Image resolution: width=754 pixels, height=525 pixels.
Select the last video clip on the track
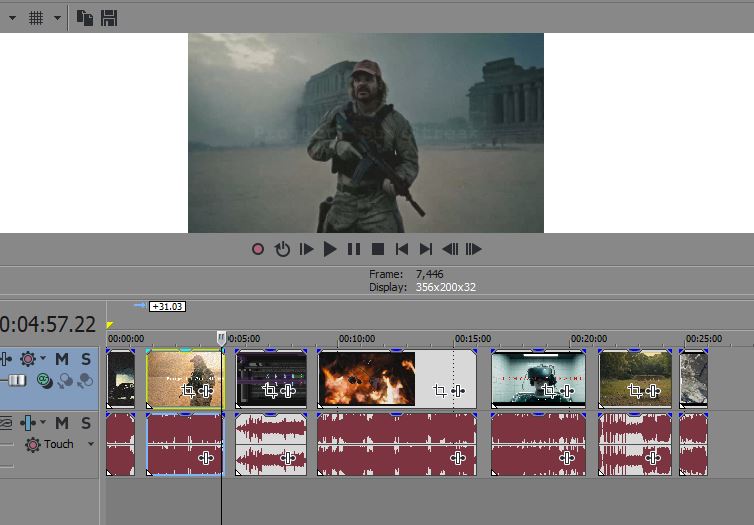[693, 379]
